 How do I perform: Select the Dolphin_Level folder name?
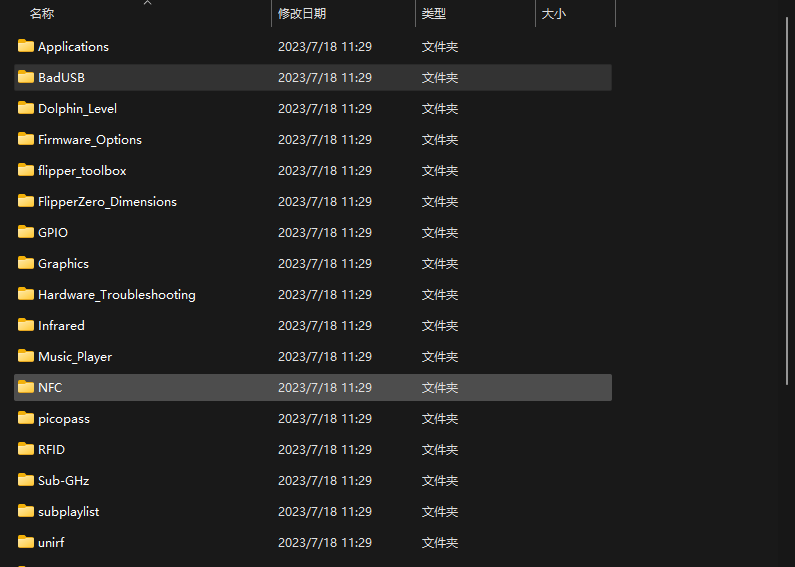[x=78, y=109]
